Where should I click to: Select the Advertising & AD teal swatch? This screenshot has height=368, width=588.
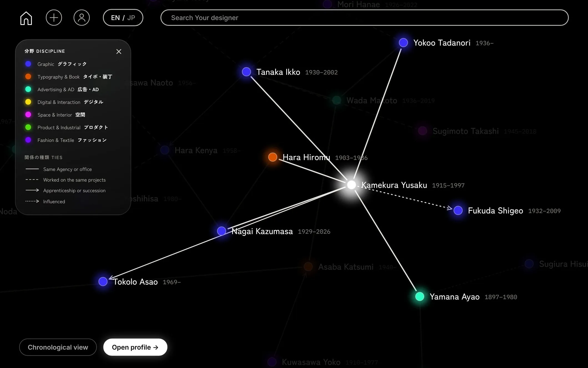pyautogui.click(x=28, y=89)
